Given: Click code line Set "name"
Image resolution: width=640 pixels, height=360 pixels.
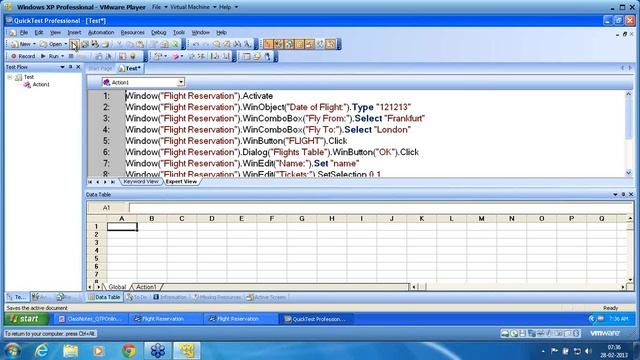Looking at the screenshot, I should pos(242,163).
